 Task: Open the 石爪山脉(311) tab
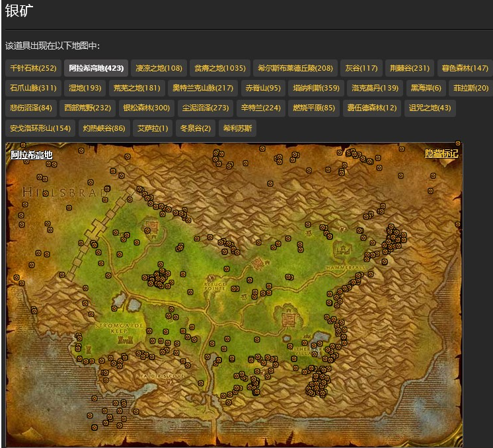point(33,88)
